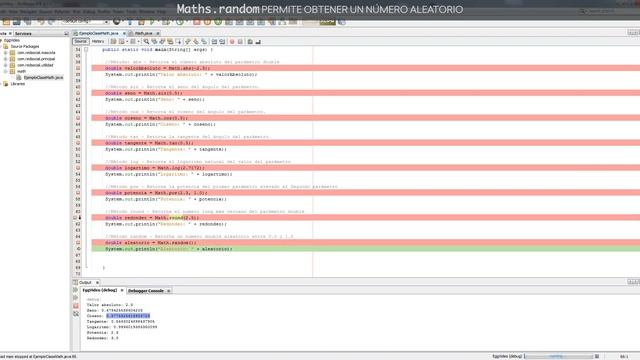Close the Math.java editor tab
The width and height of the screenshot is (640, 360).
[158, 33]
